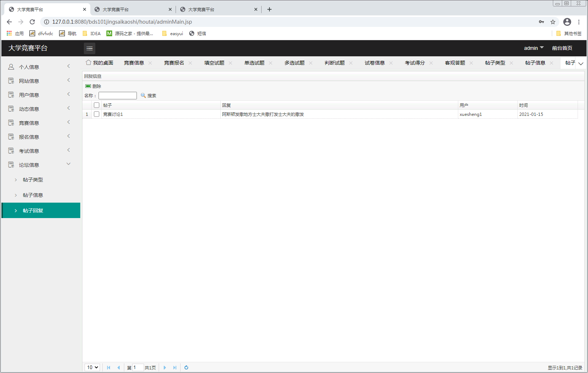Go to next page pager icon

(165, 368)
